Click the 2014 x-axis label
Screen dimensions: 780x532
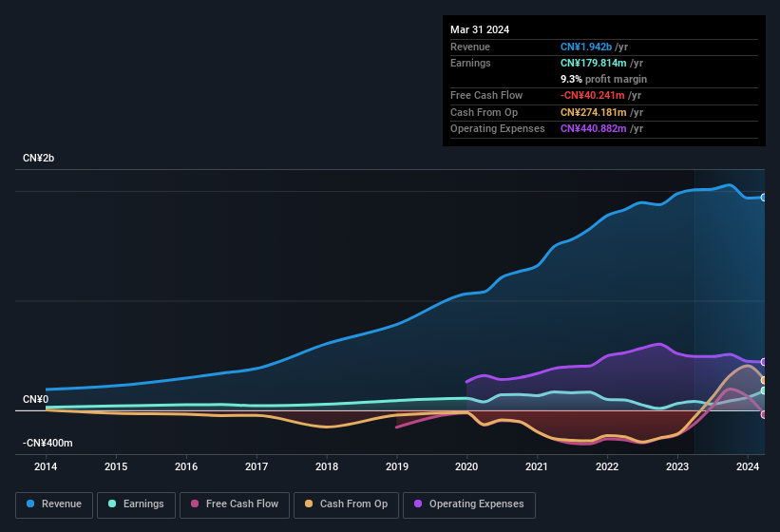click(x=46, y=466)
